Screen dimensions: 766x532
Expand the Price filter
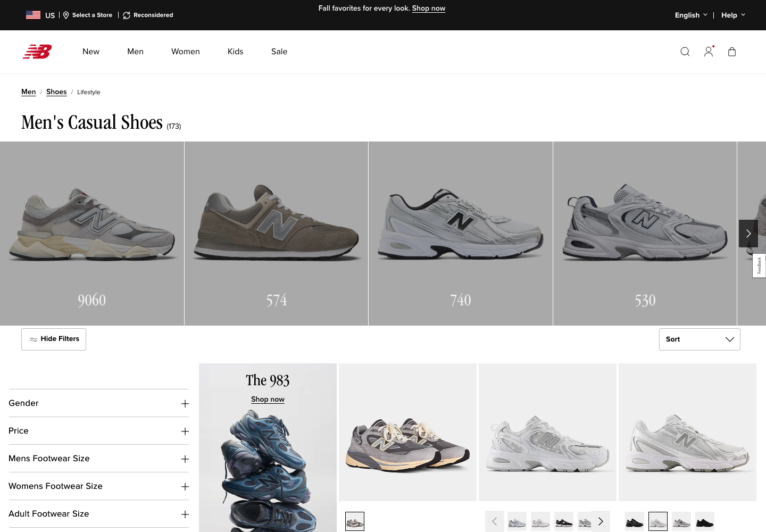point(99,431)
